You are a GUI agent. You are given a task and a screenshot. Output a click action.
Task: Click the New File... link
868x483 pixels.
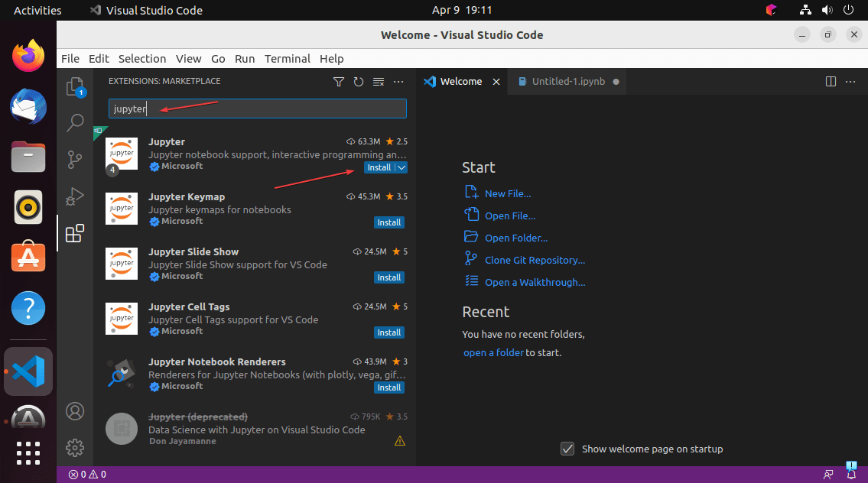[x=508, y=193]
